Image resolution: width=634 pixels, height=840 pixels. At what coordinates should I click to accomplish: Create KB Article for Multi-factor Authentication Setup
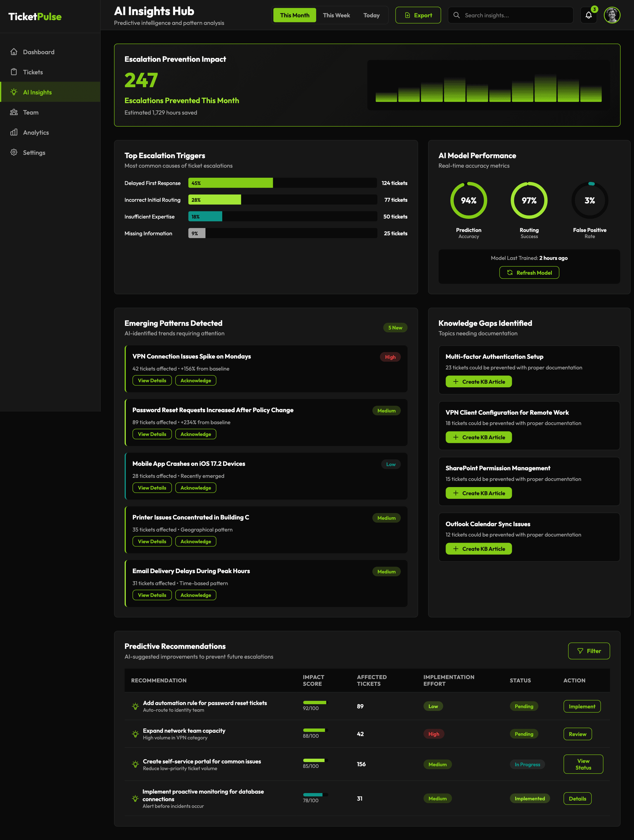tap(479, 381)
